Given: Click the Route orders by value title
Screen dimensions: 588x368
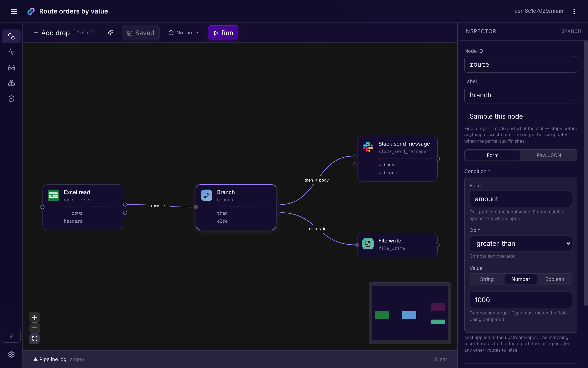Looking at the screenshot, I should [x=73, y=11].
